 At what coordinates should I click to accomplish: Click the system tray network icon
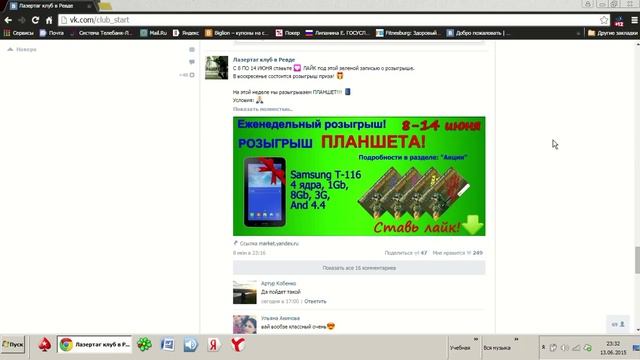576,348
